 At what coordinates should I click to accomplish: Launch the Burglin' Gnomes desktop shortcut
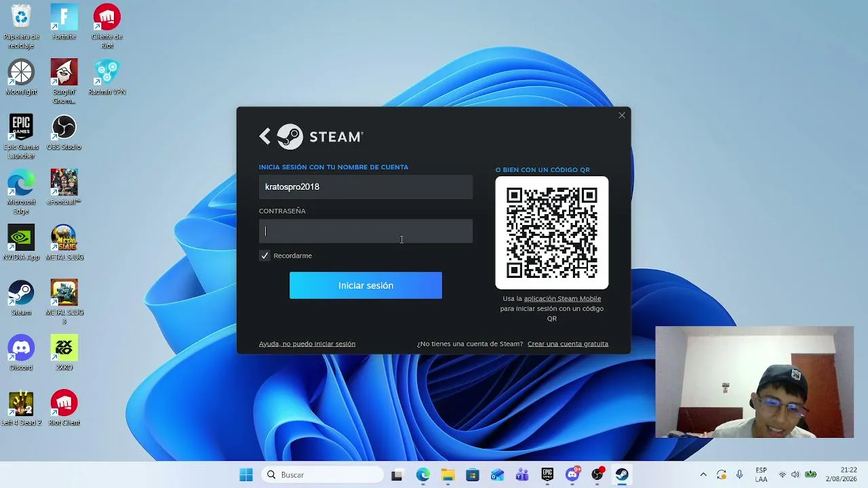point(64,82)
